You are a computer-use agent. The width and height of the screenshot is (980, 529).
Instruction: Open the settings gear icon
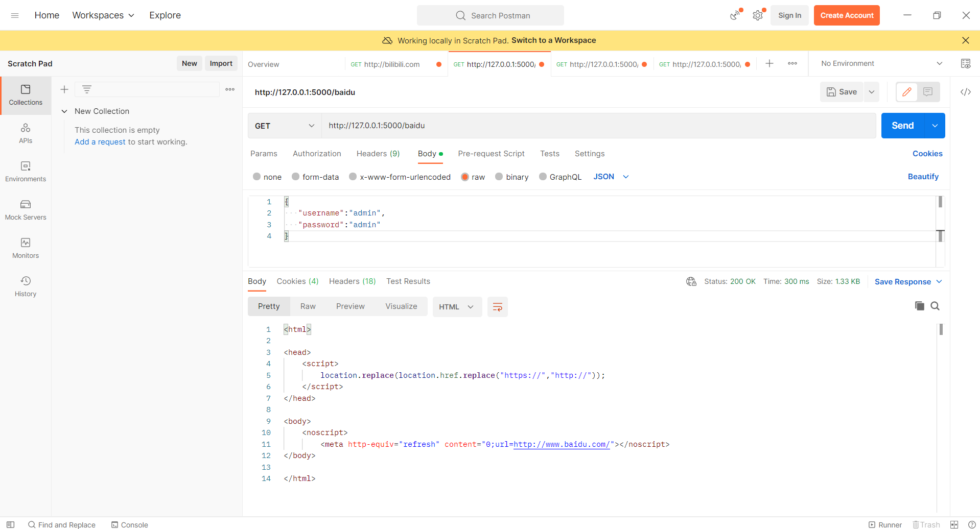tap(758, 15)
